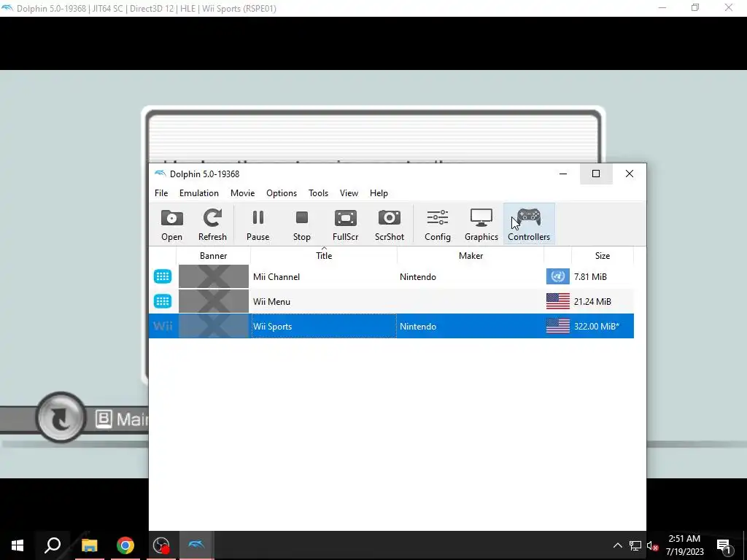
Task: Open File Explorer from taskbar
Action: click(89, 545)
